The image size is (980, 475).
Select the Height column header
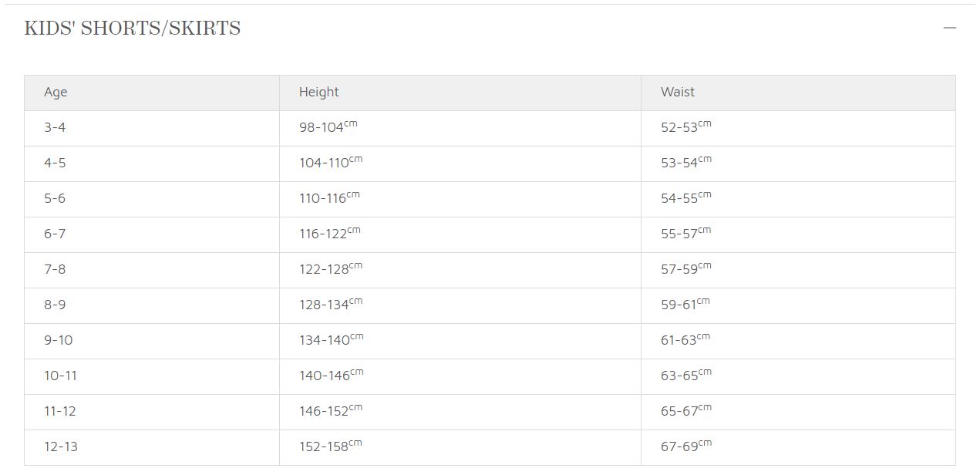click(460, 93)
